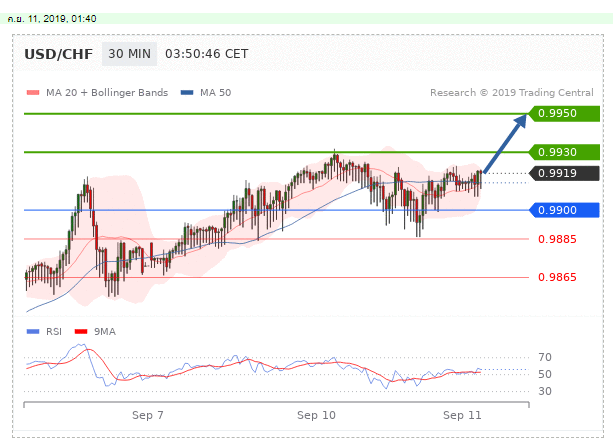This screenshot has width=613, height=448.
Task: Select the 30 MIN timeframe label
Action: (129, 54)
